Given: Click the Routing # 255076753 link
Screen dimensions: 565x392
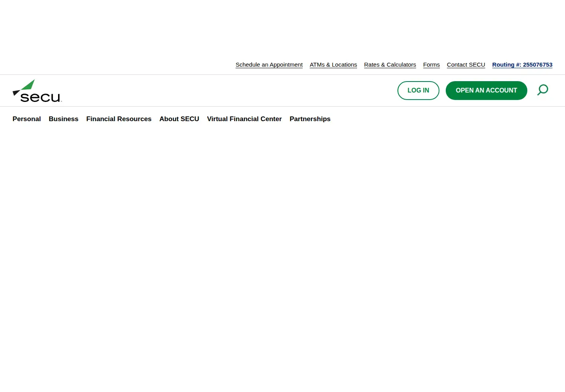Looking at the screenshot, I should (522, 65).
